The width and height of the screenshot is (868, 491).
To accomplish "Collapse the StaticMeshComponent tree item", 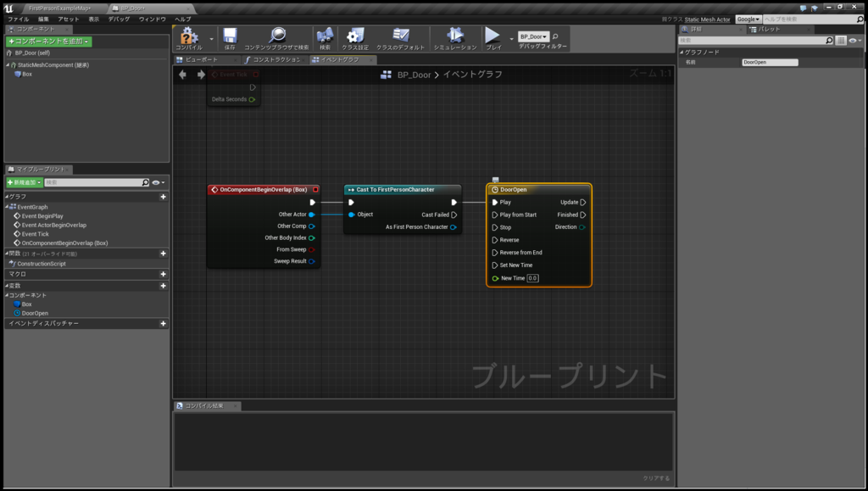I will pos(8,65).
